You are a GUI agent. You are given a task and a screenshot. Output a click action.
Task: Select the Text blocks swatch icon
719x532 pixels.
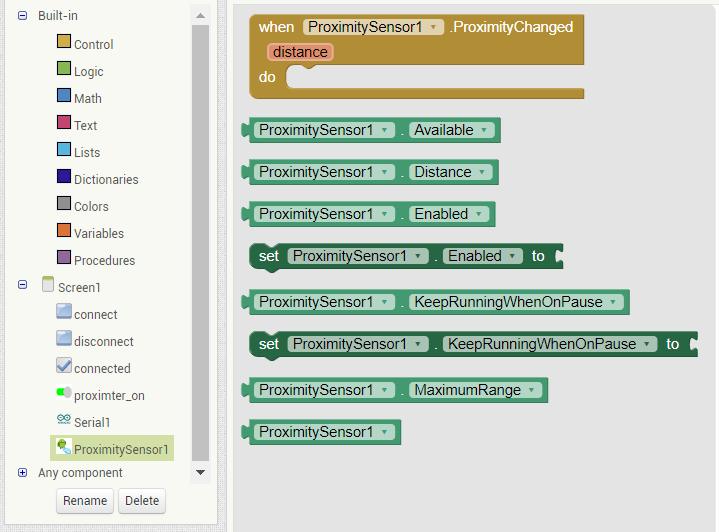[64, 122]
